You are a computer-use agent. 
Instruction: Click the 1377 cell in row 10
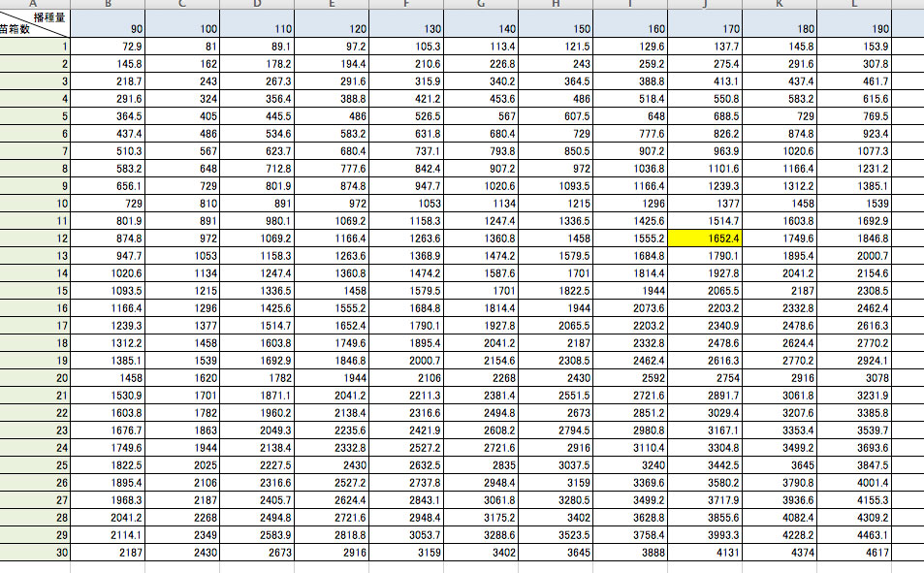coord(705,204)
